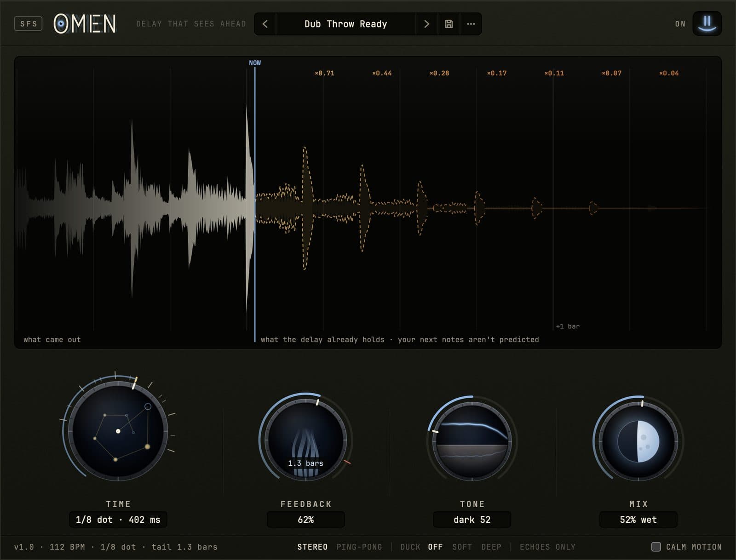Click the ×0.04 echo marker

(x=669, y=73)
